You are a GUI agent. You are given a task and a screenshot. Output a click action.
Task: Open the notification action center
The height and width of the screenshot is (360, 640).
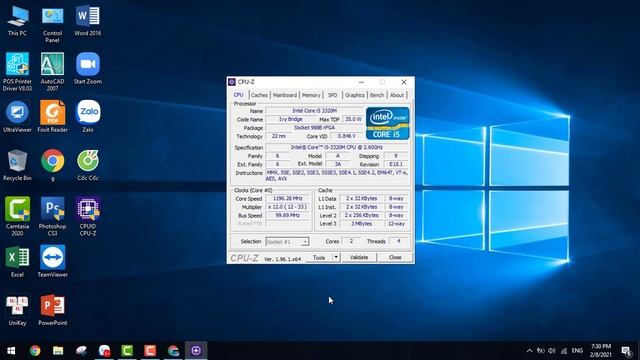point(627,351)
